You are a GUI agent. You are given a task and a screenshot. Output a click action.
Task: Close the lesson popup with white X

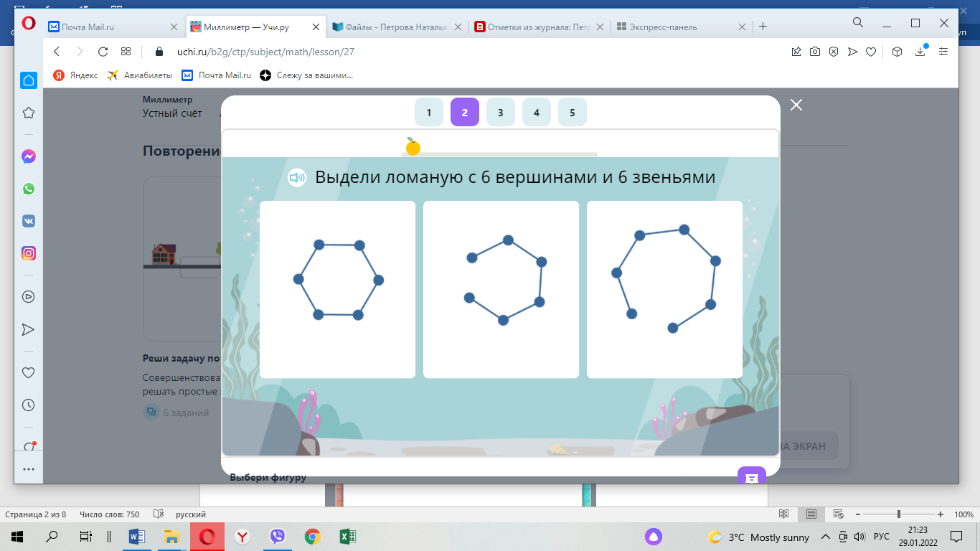click(x=796, y=105)
